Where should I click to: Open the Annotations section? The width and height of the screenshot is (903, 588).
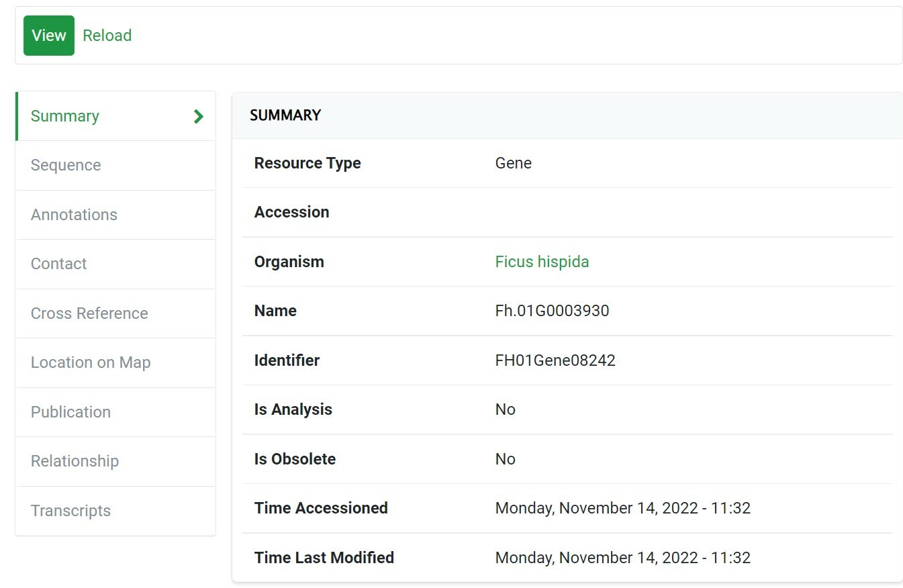74,215
